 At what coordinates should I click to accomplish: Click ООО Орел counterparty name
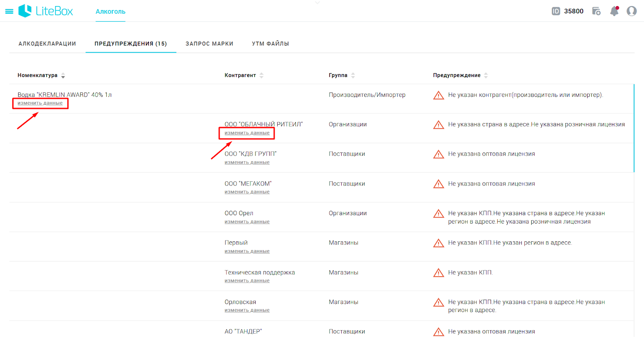tap(239, 213)
